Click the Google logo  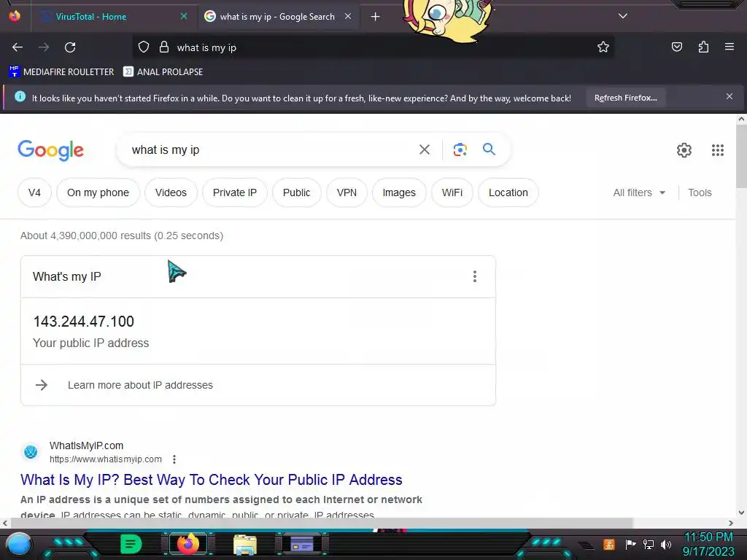click(50, 150)
